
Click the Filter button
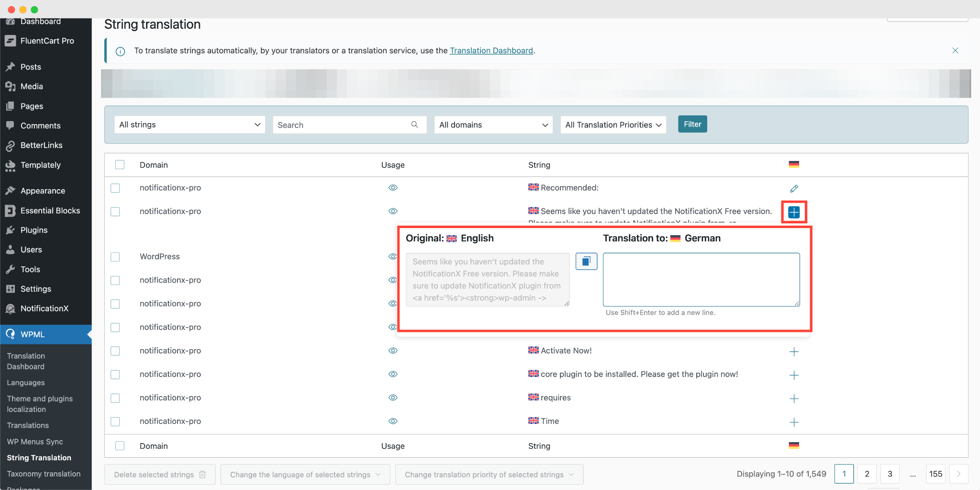point(692,124)
